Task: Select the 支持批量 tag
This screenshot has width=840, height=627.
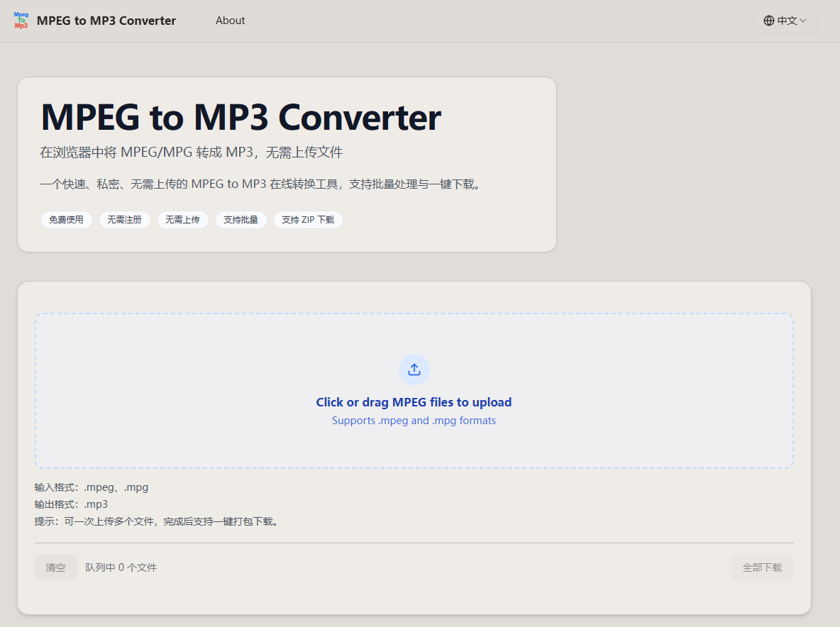Action: tap(241, 220)
